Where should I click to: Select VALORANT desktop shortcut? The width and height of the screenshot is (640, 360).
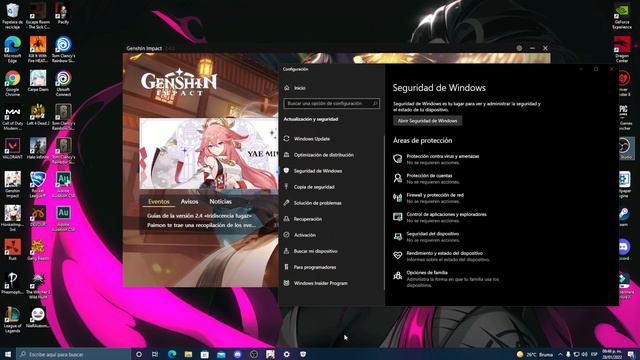[x=13, y=149]
